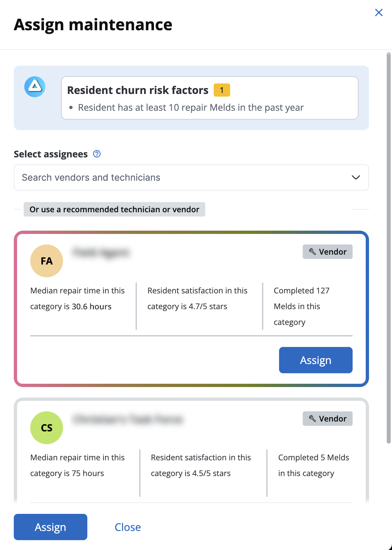Focus the Search vendors and technicians field

pyautogui.click(x=191, y=177)
